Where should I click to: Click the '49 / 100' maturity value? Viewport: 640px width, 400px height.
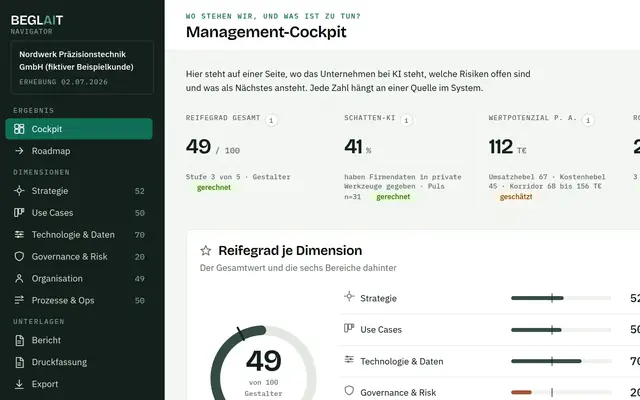click(213, 147)
